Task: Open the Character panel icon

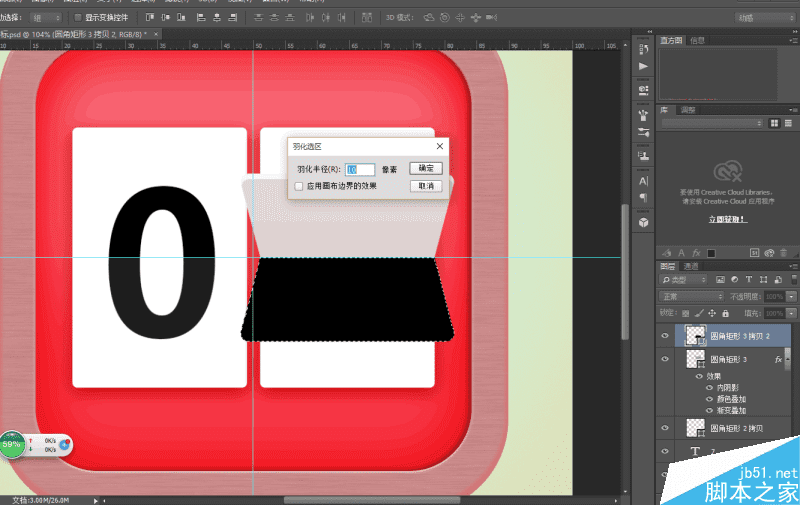Action: coord(643,181)
